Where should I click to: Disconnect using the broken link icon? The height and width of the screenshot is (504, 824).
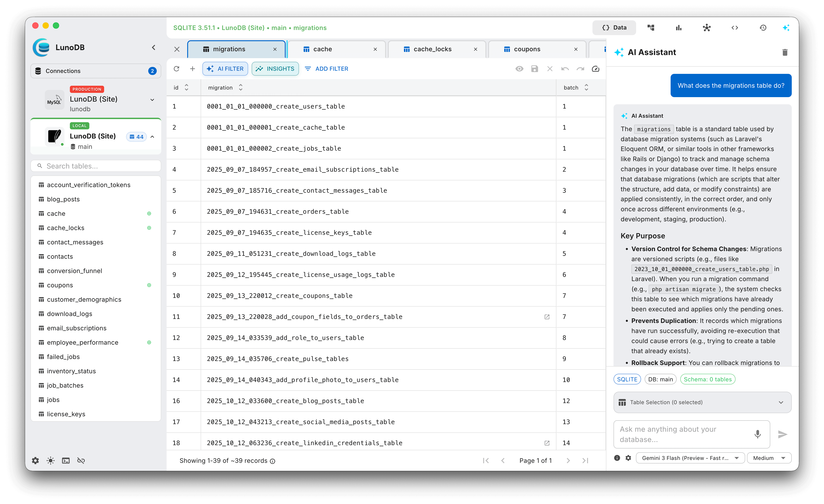81,461
